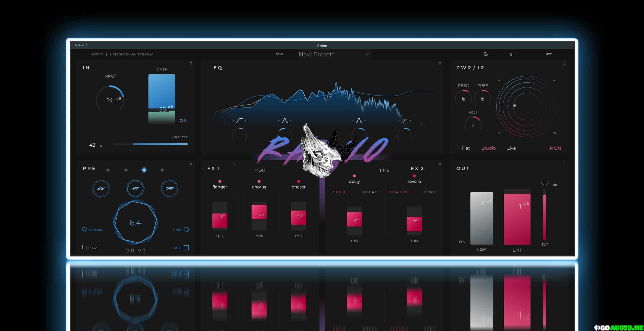The width and height of the screenshot is (644, 331).
Task: Click the high-shelf EQ filter shape icon
Action: (x=404, y=121)
